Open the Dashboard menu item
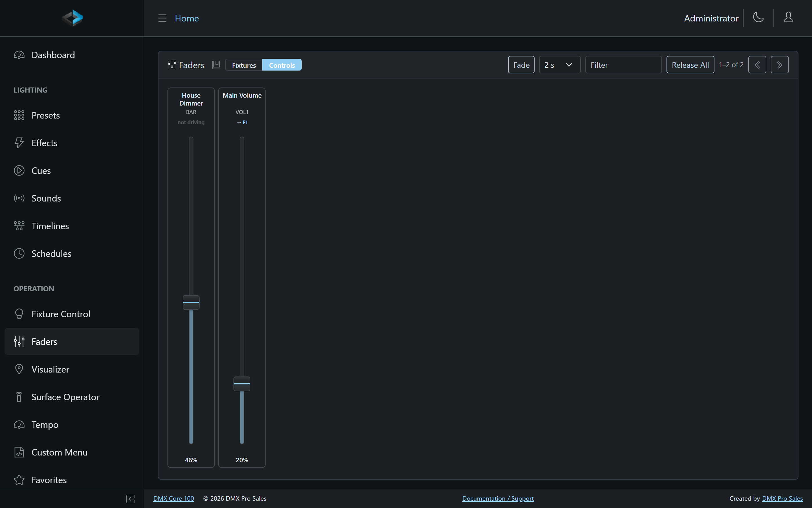 (x=72, y=55)
